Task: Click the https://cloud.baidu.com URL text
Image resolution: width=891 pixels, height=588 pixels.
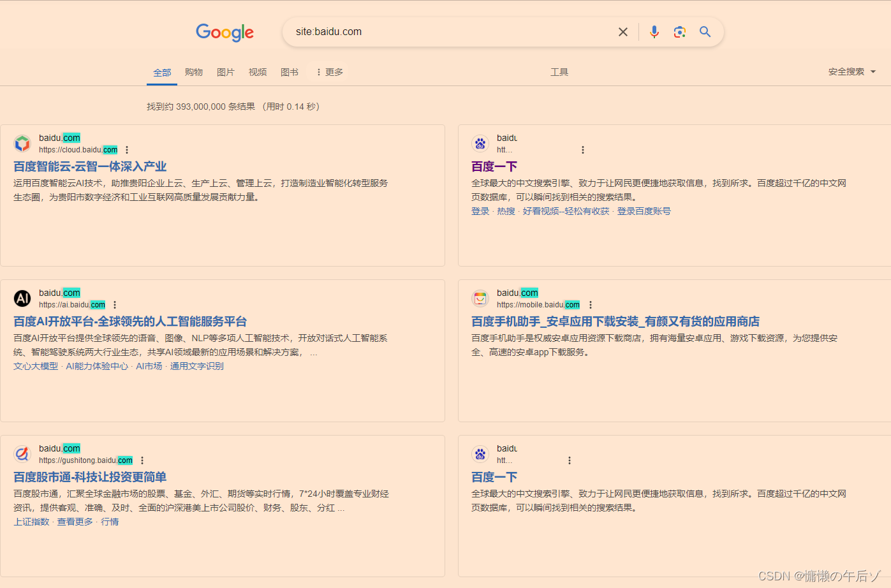Action: pyautogui.click(x=78, y=150)
